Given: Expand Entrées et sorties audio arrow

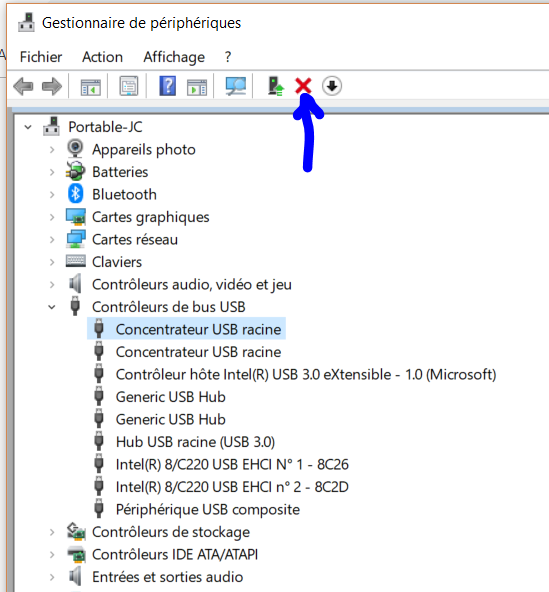Looking at the screenshot, I should click(52, 577).
